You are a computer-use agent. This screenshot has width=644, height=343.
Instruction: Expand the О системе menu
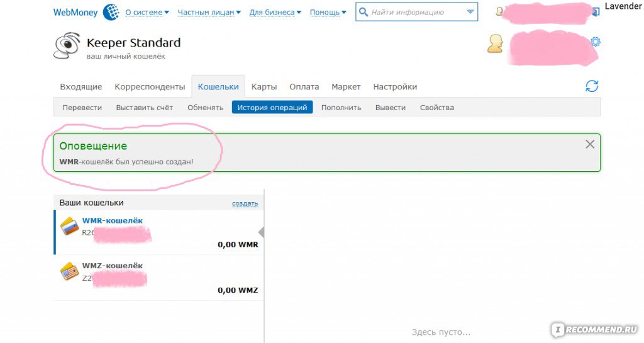tap(147, 13)
